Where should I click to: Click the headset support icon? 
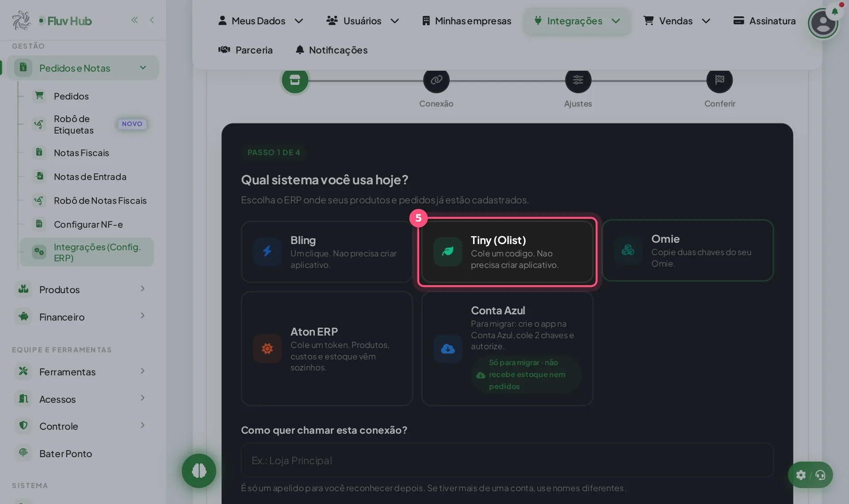click(820, 475)
